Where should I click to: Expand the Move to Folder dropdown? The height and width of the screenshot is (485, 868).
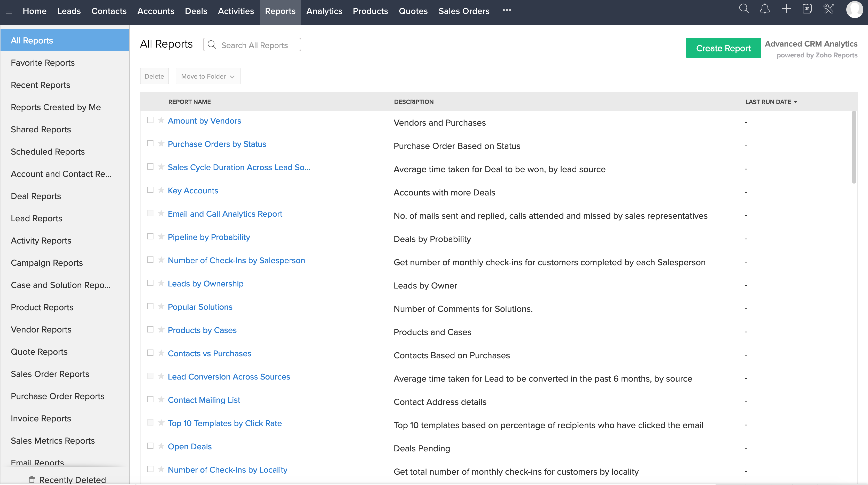[208, 76]
